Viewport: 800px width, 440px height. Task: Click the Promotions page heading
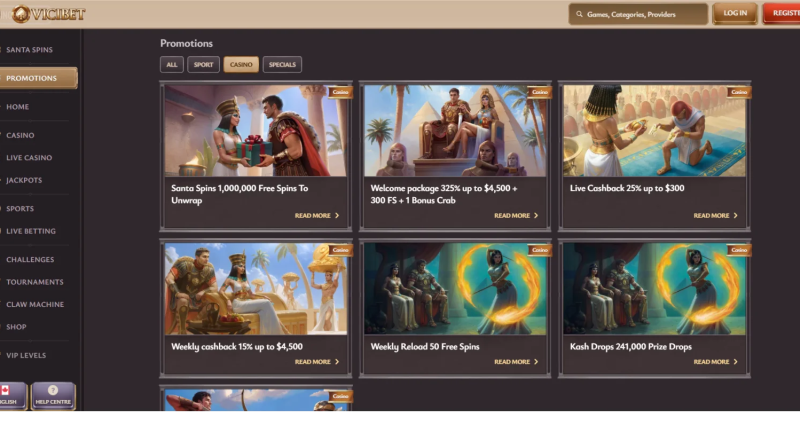coord(186,43)
